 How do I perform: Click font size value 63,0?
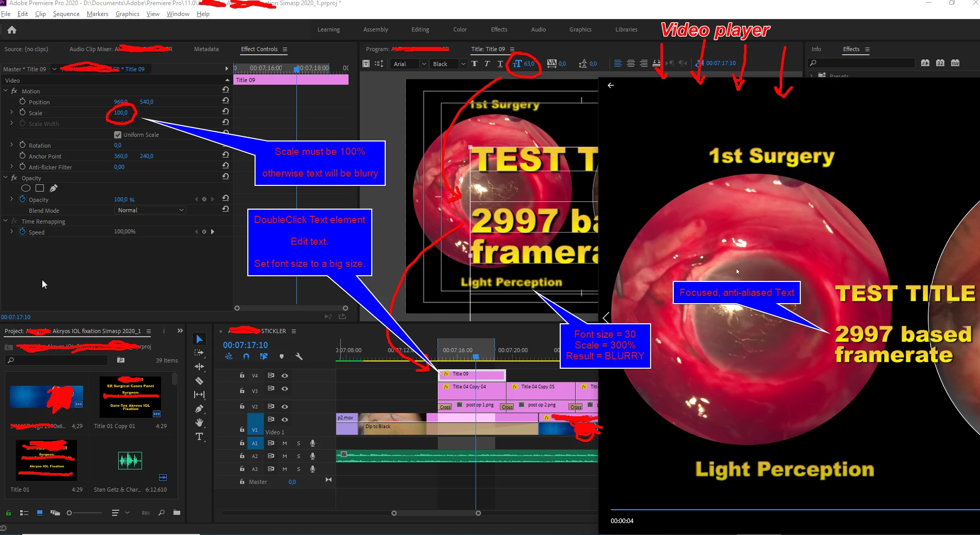tap(529, 64)
